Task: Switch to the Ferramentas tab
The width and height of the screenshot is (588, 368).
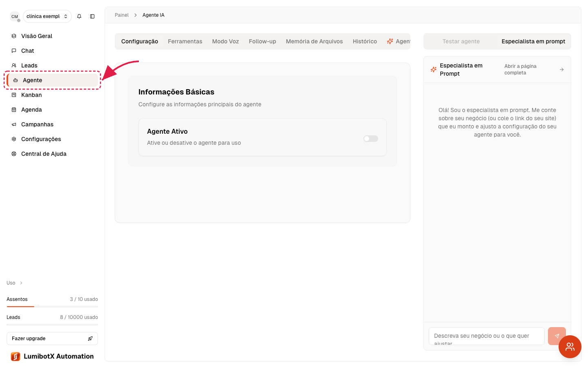Action: 185,41
